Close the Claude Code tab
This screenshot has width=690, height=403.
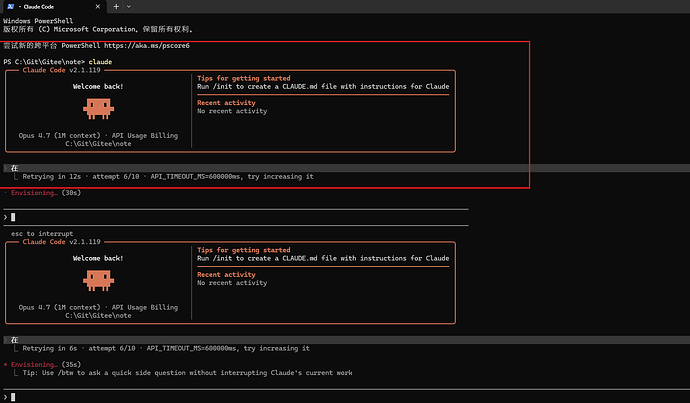coord(98,7)
